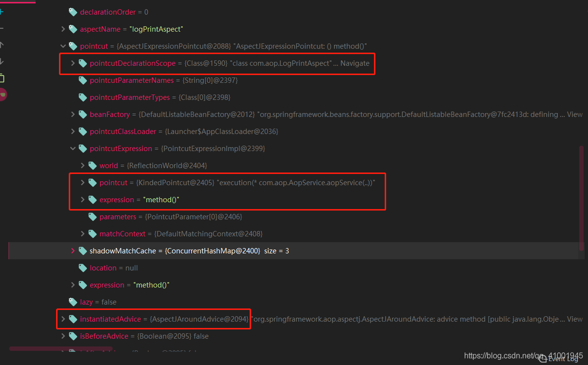
Task: Select the {PointcutParameter[0]@2406} value
Action: coord(194,217)
